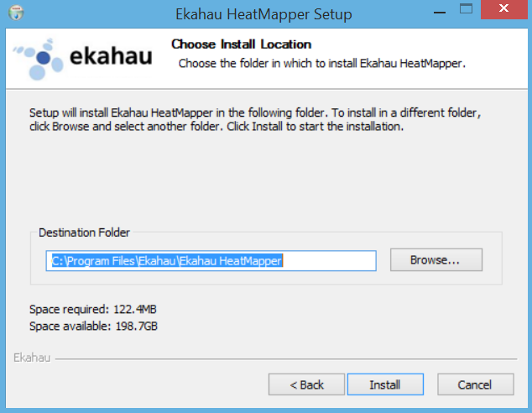The image size is (532, 413).
Task: Open the Browse... folder dialog
Action: click(x=436, y=260)
